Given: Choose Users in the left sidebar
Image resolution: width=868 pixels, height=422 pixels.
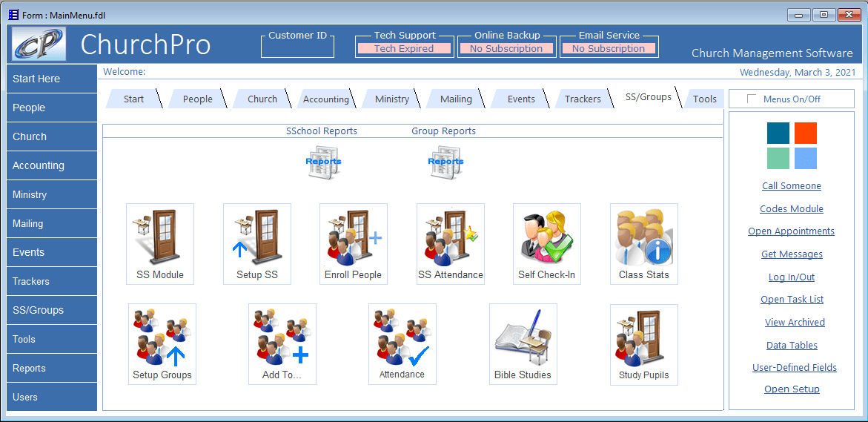Looking at the screenshot, I should pyautogui.click(x=52, y=397).
